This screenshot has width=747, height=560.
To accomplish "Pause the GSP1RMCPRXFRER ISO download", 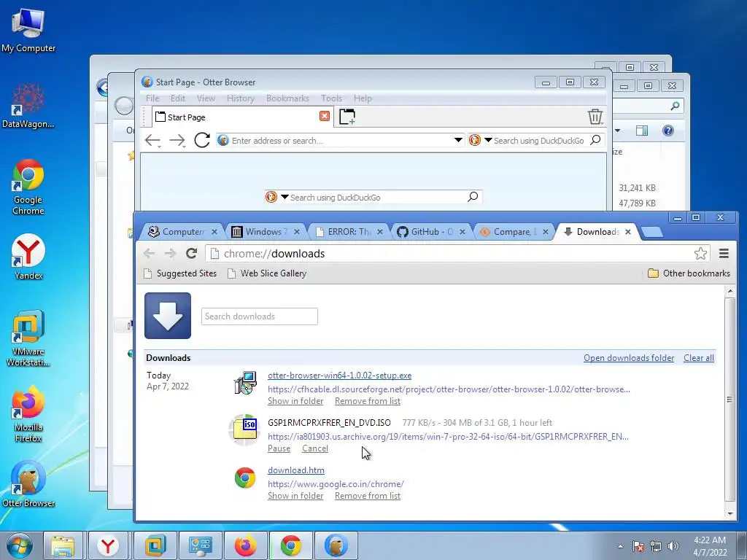I will [x=279, y=448].
